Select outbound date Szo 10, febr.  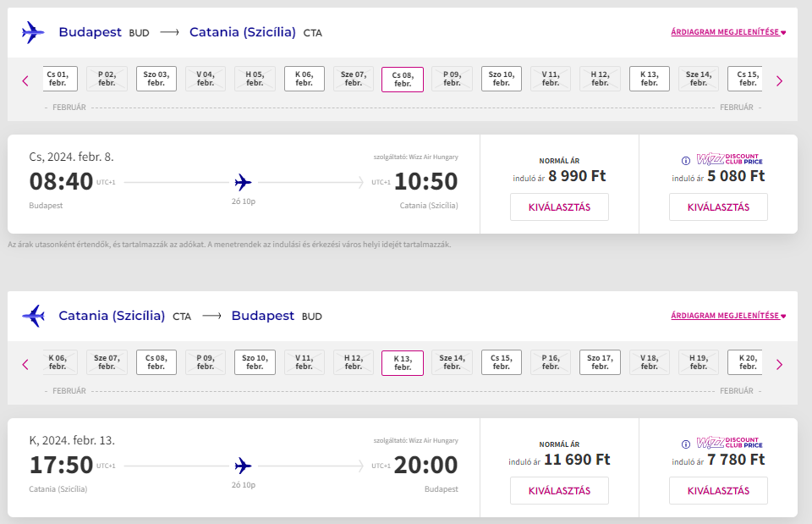(x=502, y=79)
